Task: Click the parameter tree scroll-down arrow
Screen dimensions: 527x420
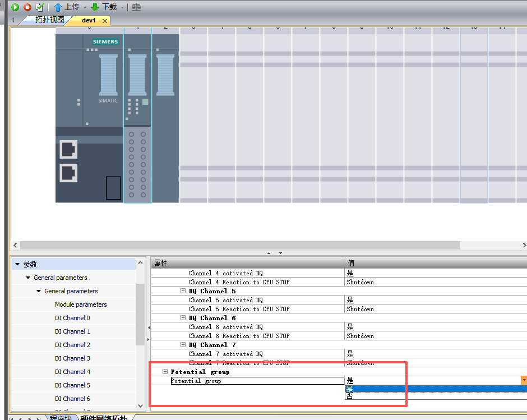Action: [x=141, y=405]
